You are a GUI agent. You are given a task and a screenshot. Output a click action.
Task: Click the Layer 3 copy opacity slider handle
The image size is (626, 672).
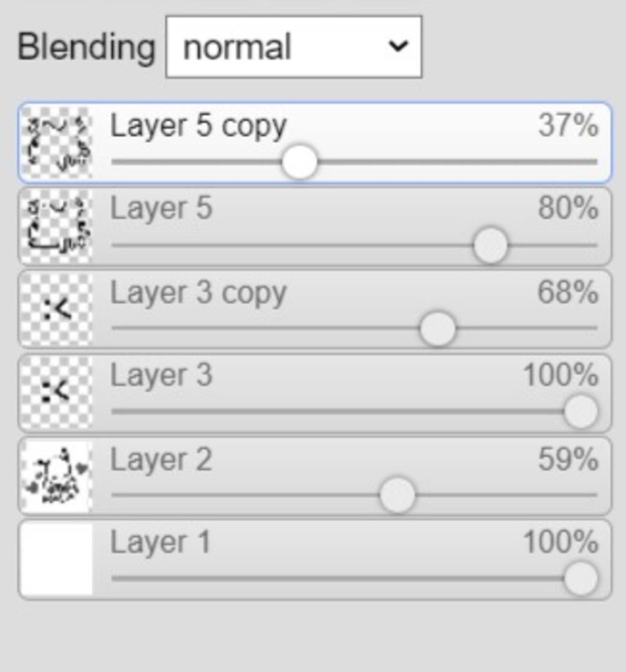[438, 329]
